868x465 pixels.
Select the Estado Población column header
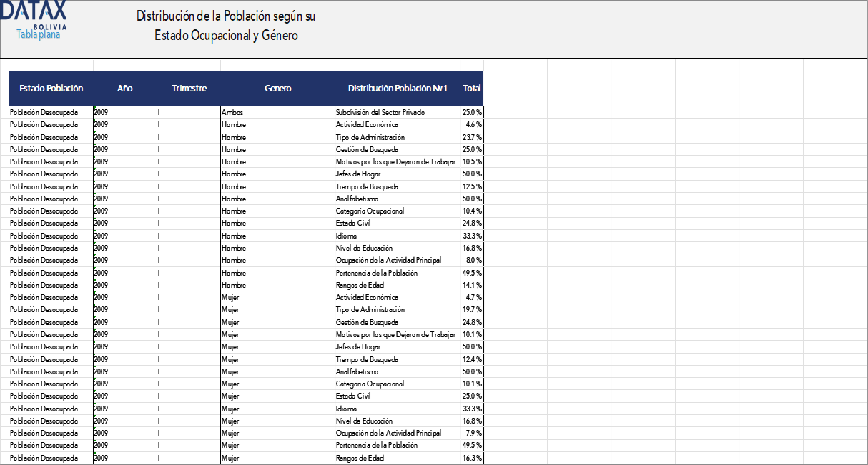(51, 89)
